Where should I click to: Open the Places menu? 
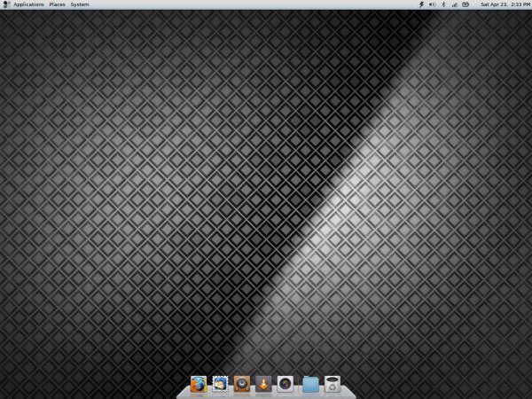57,4
